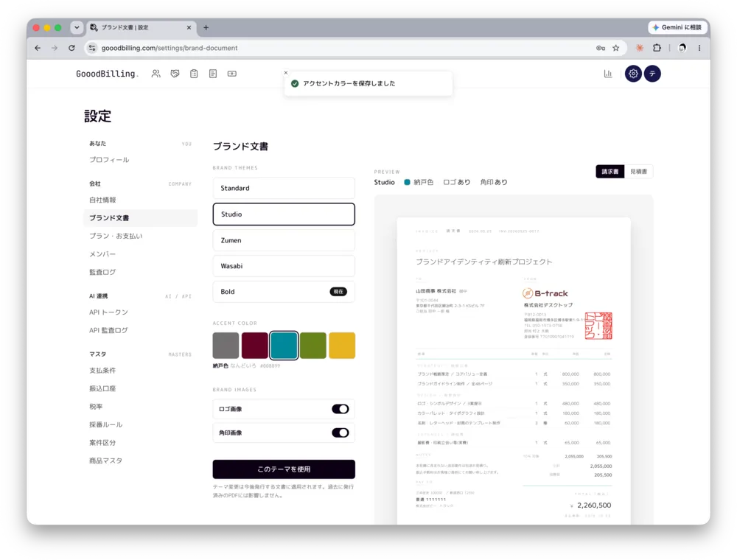Expand the tab search dropdown arrow
737x560 pixels.
click(77, 28)
